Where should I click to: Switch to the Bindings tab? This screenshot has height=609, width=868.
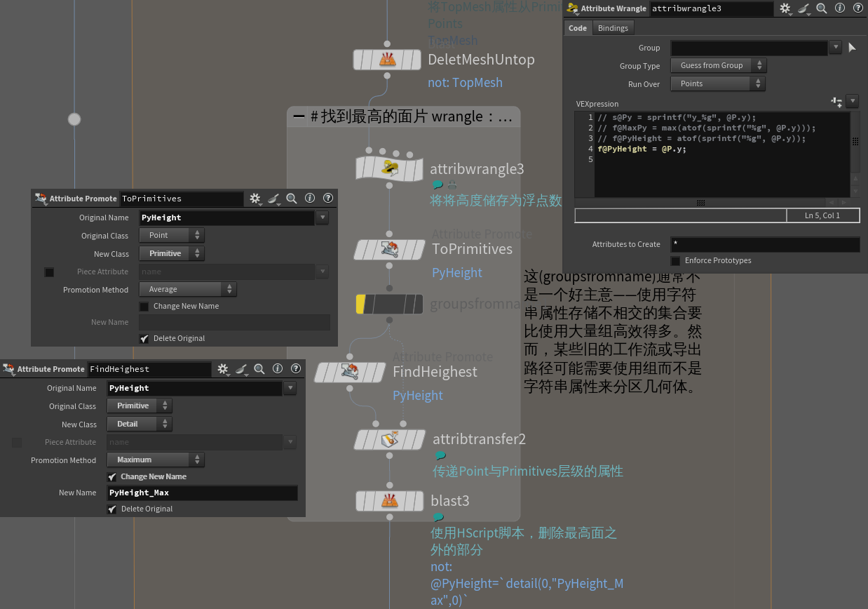tap(613, 28)
